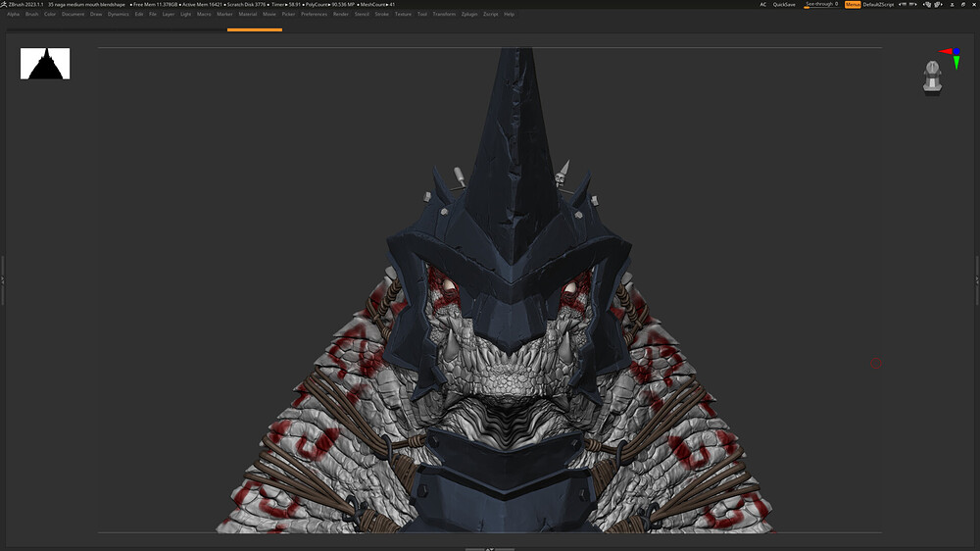Viewport: 980px width, 551px height.
Task: Click the CamView head orientation gizmo
Action: 933,76
